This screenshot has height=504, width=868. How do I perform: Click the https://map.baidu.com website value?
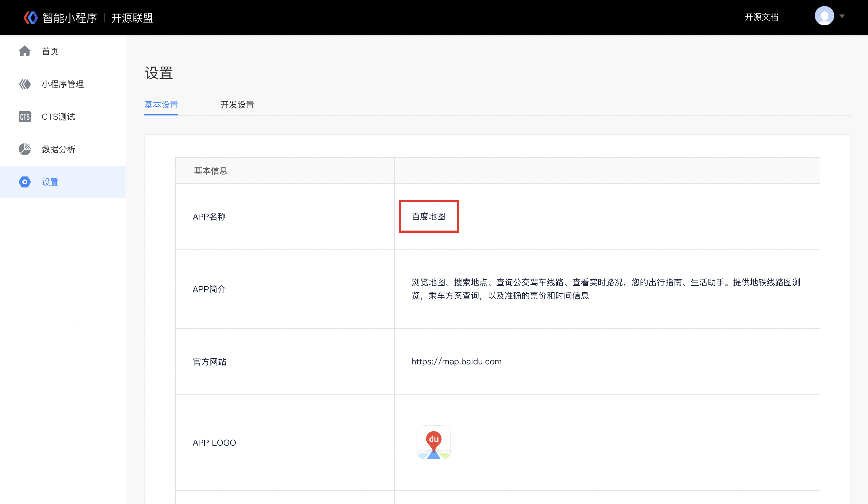click(x=456, y=361)
